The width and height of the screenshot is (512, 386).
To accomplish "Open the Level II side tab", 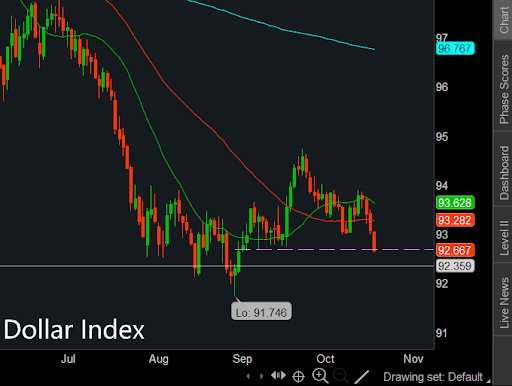I will tap(503, 234).
